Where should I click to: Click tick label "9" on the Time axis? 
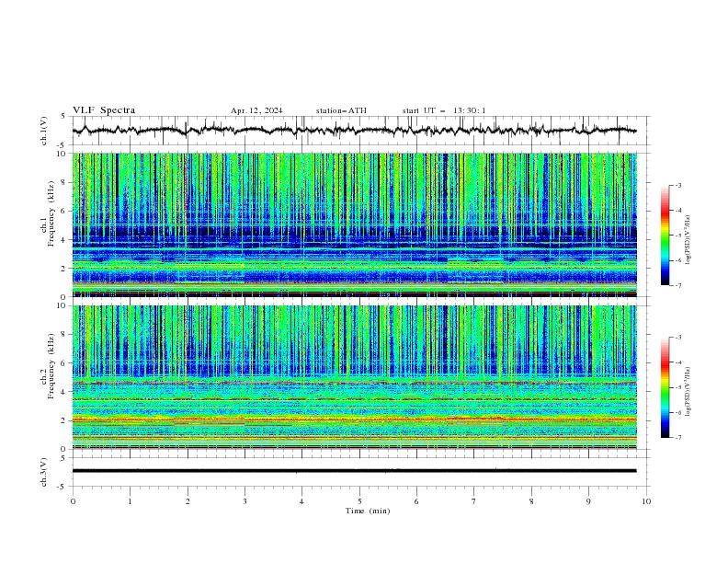[x=588, y=501]
